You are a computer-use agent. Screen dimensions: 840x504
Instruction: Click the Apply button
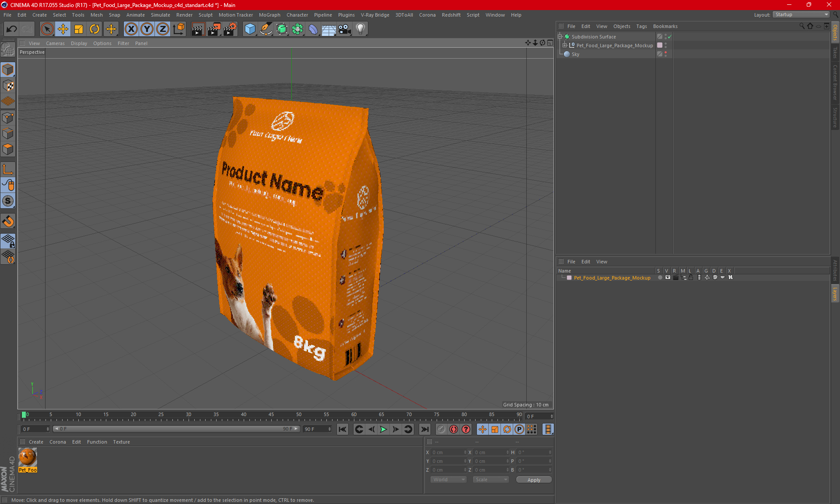coord(533,480)
